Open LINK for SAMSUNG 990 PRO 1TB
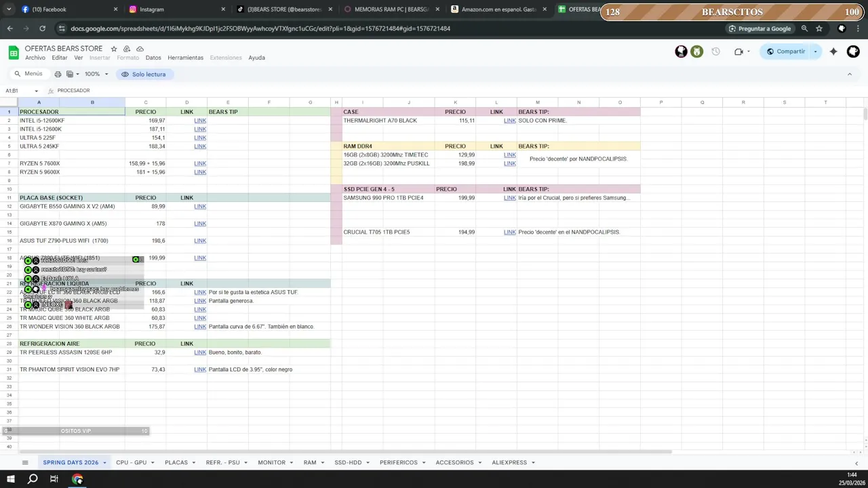This screenshot has width=868, height=488. click(x=510, y=198)
